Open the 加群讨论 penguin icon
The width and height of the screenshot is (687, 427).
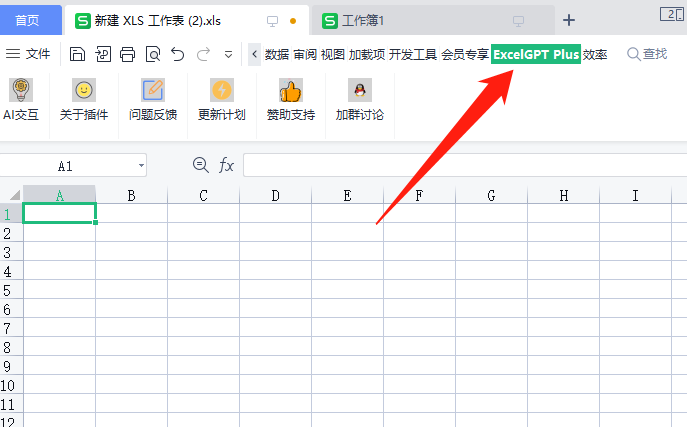click(x=358, y=91)
